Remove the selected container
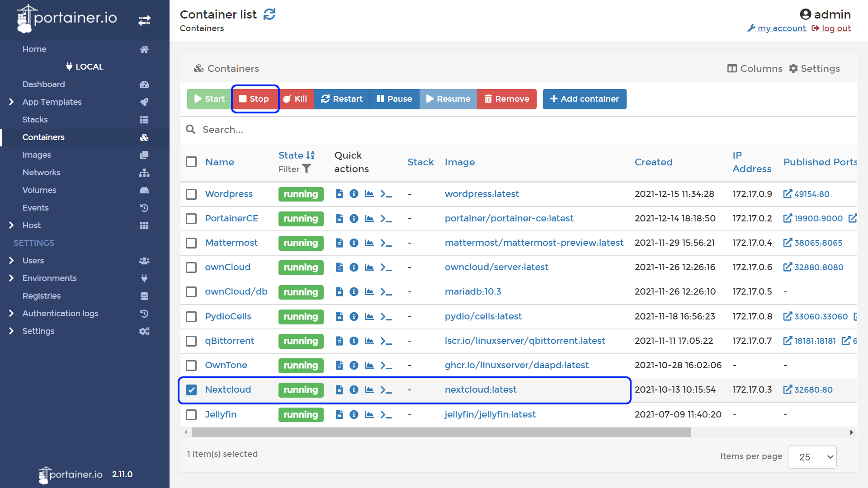Viewport: 868px width, 488px height. tap(507, 99)
